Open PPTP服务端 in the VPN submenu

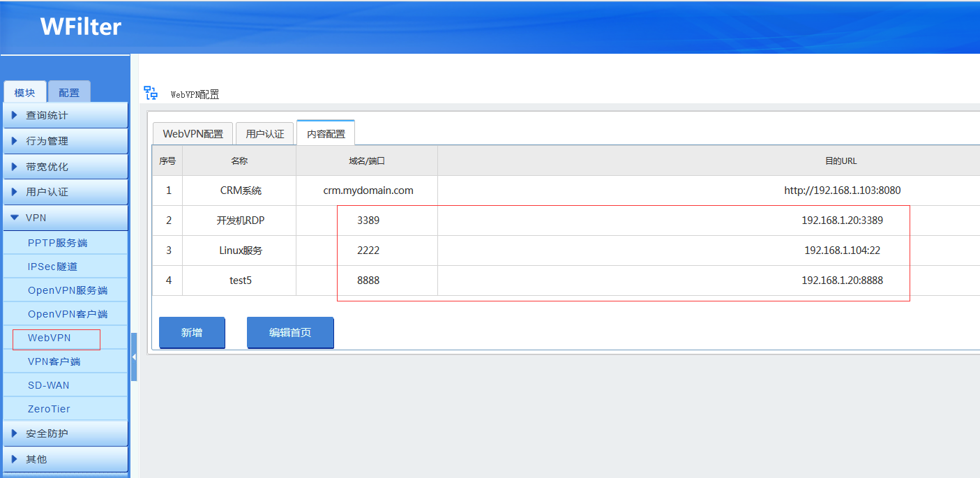coord(57,243)
